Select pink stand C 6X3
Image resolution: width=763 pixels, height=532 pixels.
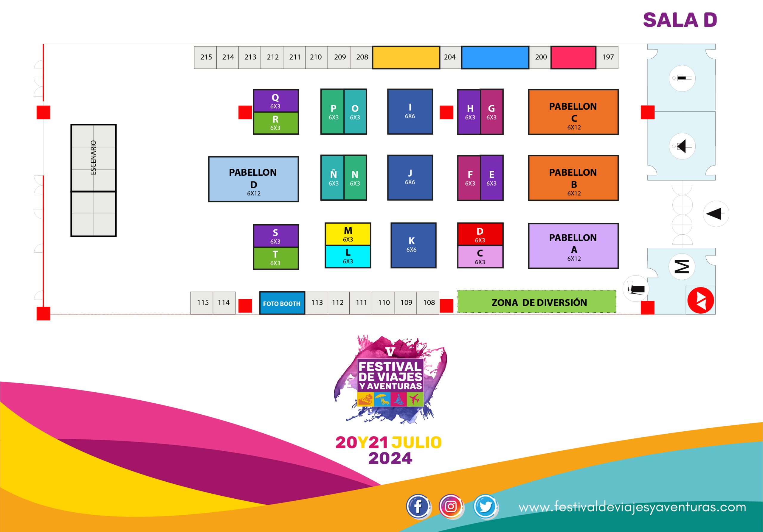click(x=480, y=257)
